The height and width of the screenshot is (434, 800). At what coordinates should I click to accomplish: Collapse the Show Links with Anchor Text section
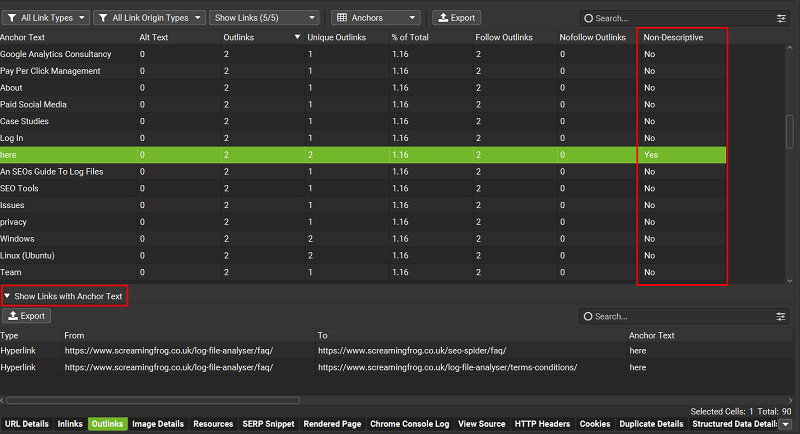pyautogui.click(x=8, y=296)
